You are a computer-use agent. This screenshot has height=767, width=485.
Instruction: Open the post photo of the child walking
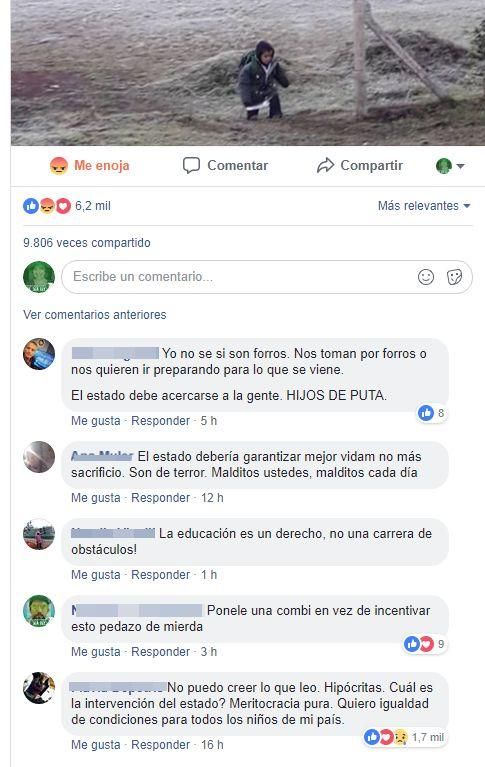pos(248,72)
